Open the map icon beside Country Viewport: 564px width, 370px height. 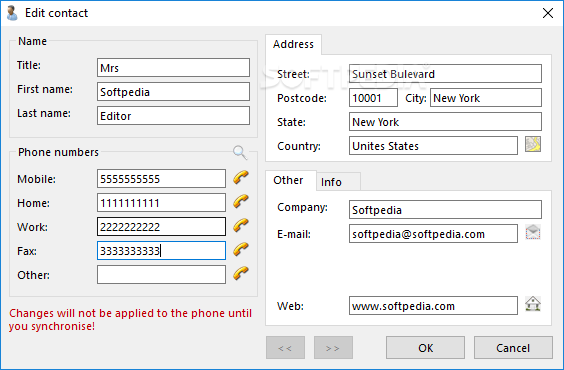click(x=533, y=145)
